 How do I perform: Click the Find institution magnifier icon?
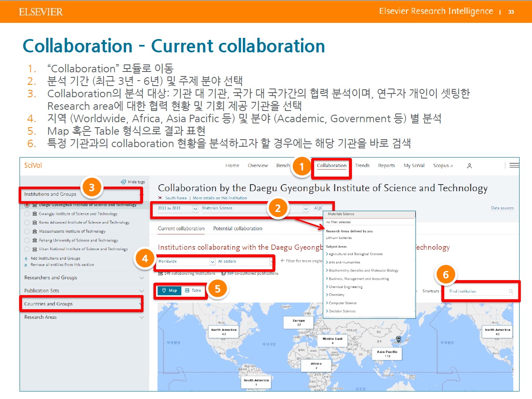click(511, 291)
